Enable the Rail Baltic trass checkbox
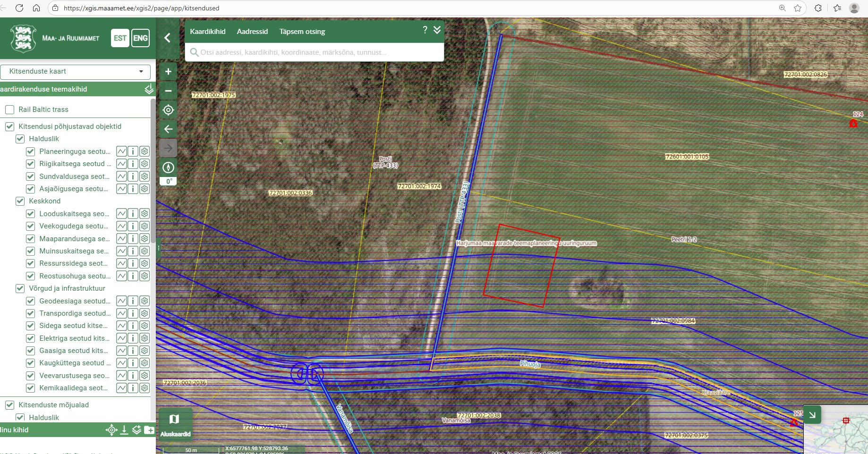The height and width of the screenshot is (454, 868). tap(10, 109)
